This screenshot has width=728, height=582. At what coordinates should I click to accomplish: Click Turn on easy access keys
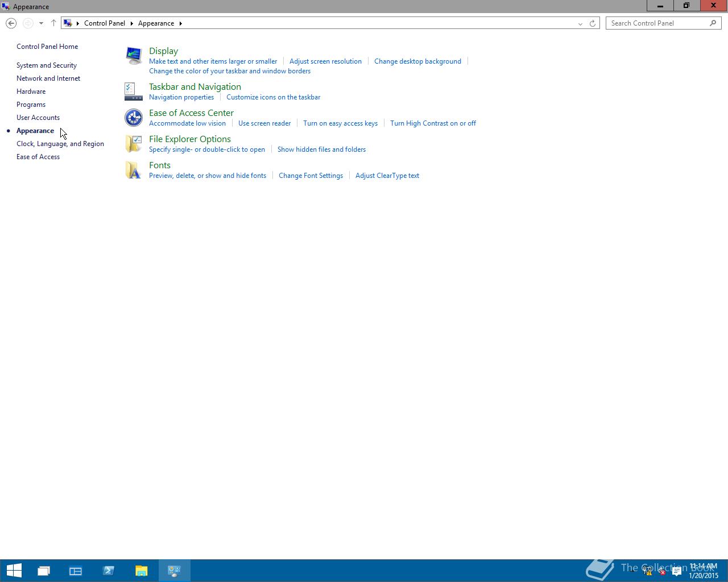[341, 123]
